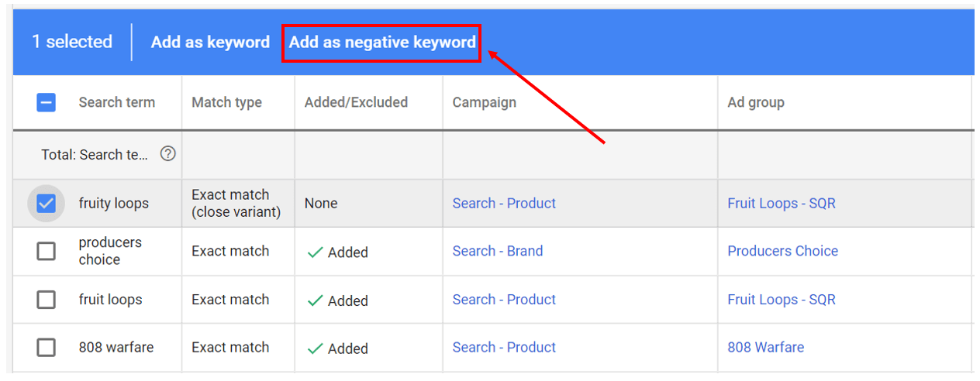The height and width of the screenshot is (381, 980).
Task: Click the green Added checkmark for producers choice
Action: click(x=315, y=252)
